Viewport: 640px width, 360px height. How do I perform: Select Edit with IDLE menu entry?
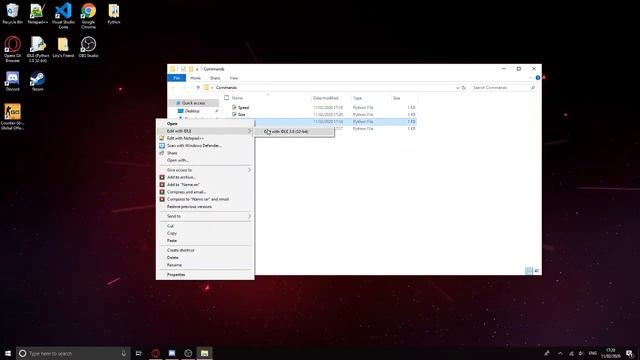pyautogui.click(x=205, y=131)
